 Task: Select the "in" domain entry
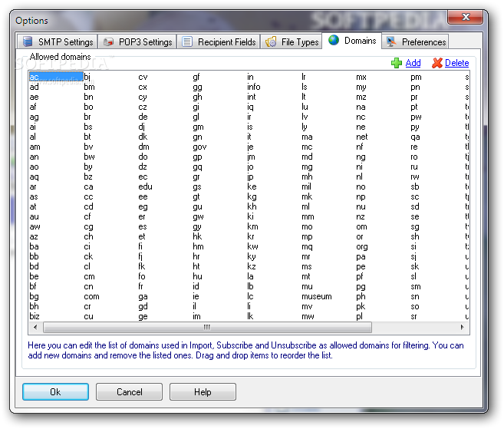click(x=250, y=77)
